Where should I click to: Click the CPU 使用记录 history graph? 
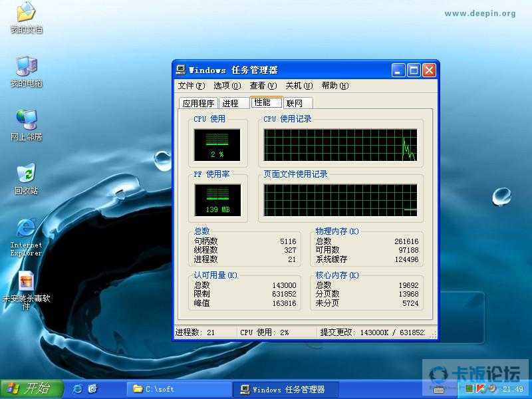(x=340, y=145)
